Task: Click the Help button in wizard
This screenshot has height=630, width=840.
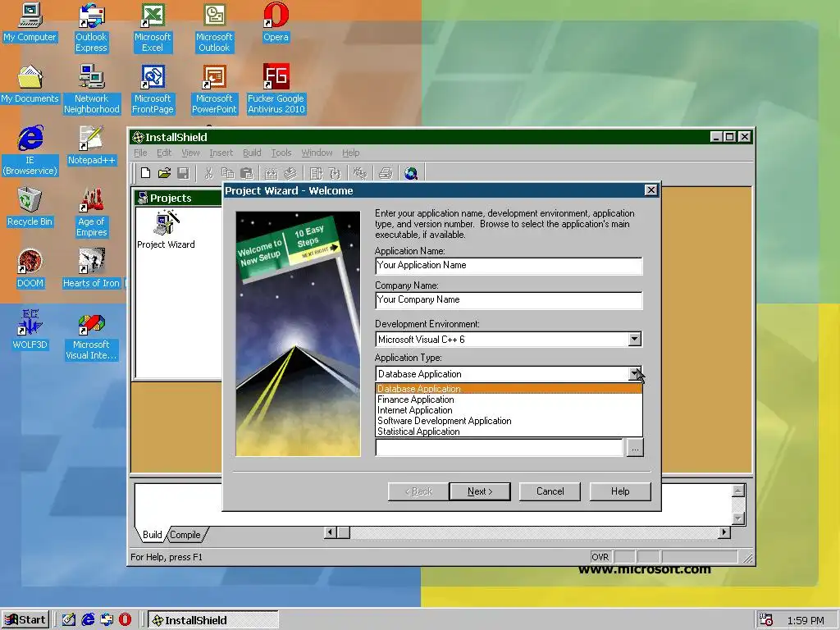Action: coord(620,491)
